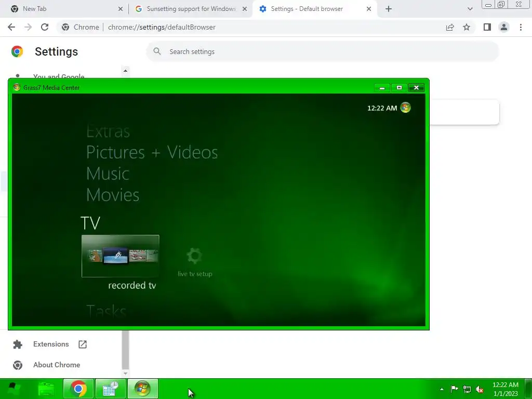The width and height of the screenshot is (532, 399).
Task: Click the settings sidebar scroll-down arrow
Action: click(125, 373)
